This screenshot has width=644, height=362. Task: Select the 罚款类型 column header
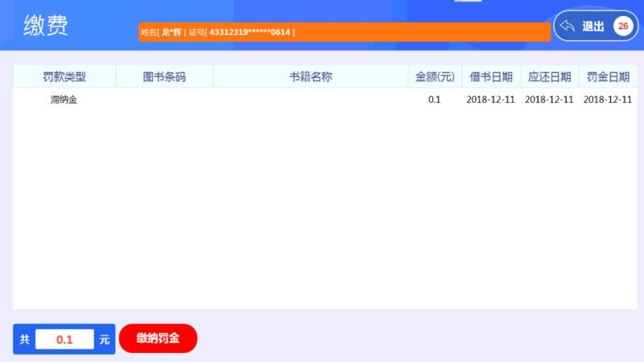tap(64, 77)
